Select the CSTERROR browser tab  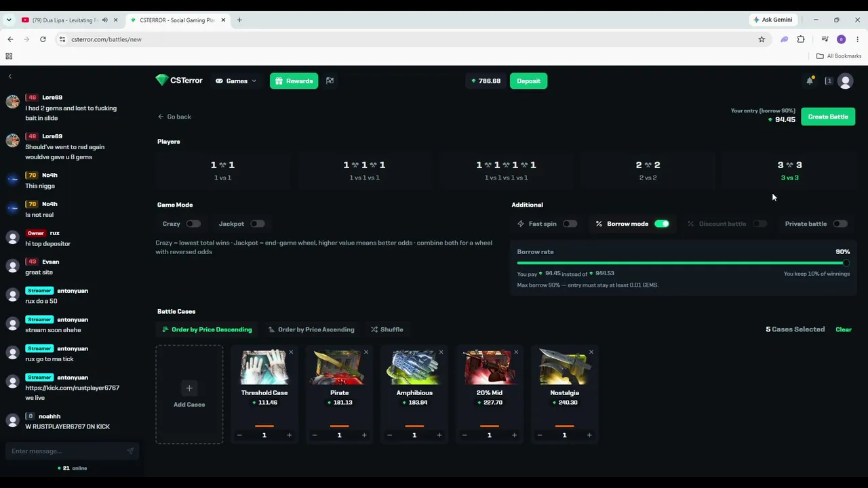tap(177, 20)
